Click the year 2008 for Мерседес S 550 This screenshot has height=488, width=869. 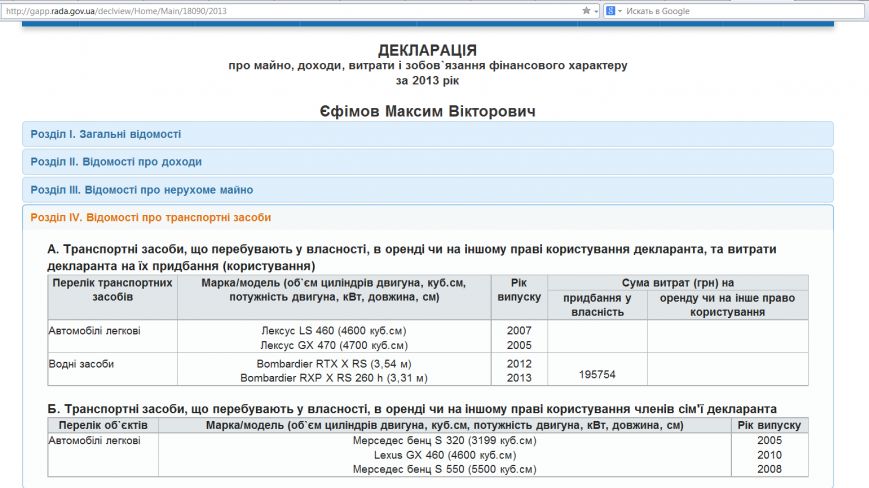pos(769,469)
